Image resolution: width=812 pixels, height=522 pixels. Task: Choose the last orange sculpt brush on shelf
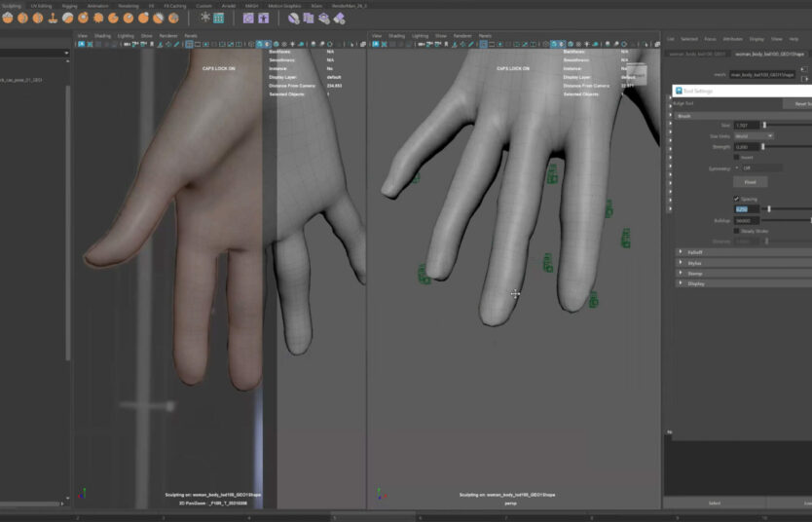point(173,18)
